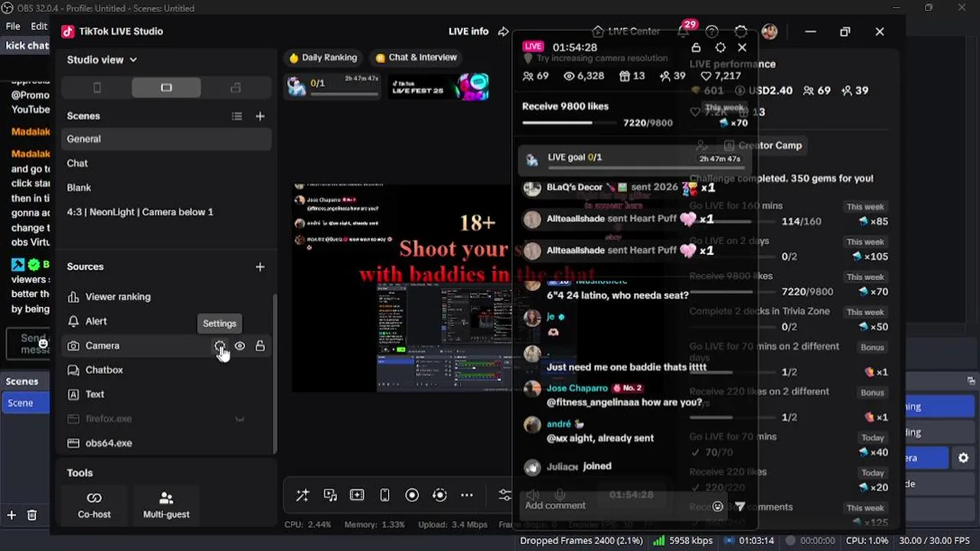This screenshot has height=551, width=980.
Task: Open Daily Ranking tab
Action: tap(322, 57)
